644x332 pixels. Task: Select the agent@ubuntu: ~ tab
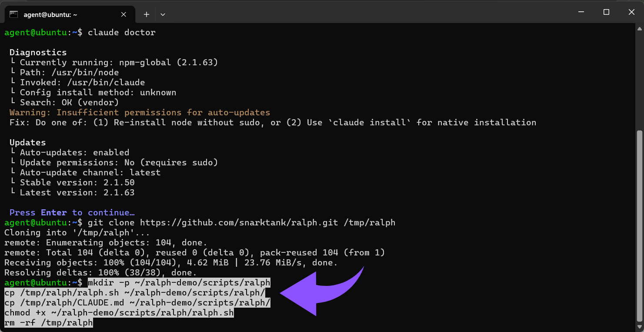click(50, 14)
